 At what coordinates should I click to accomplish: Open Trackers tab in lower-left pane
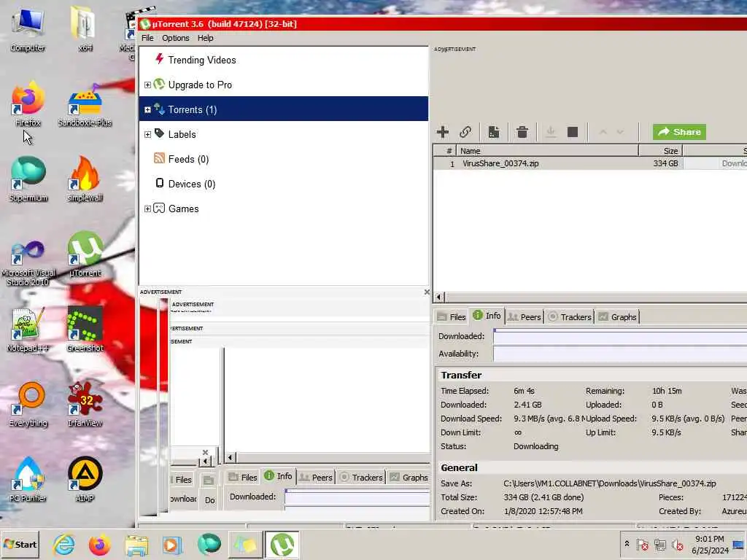point(360,477)
